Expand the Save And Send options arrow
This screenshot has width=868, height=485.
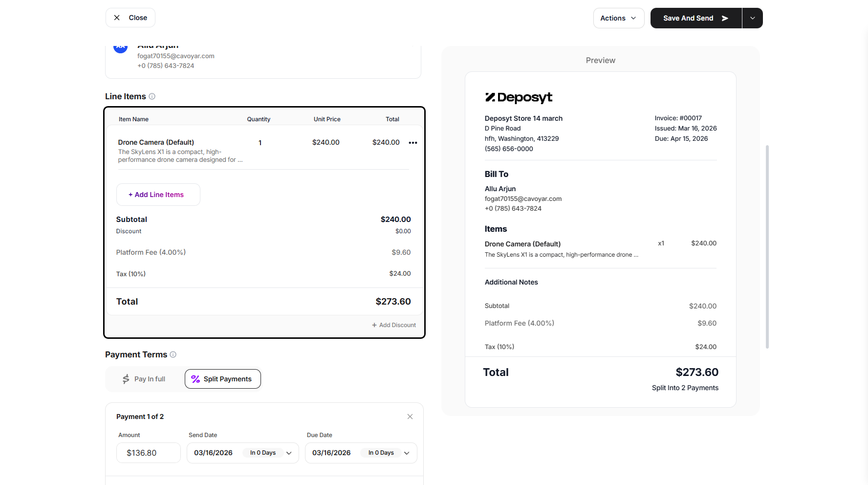(x=753, y=18)
